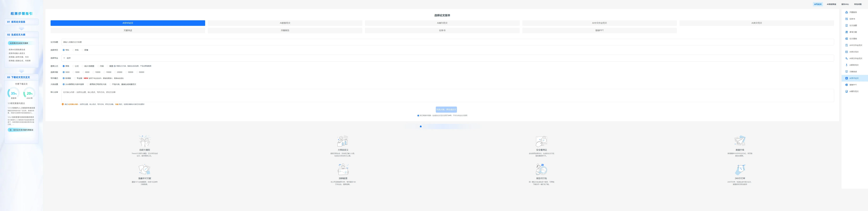Select 使用自己写好的大纲 outline option
Screen dimensions: 868x211
(x=96, y=85)
